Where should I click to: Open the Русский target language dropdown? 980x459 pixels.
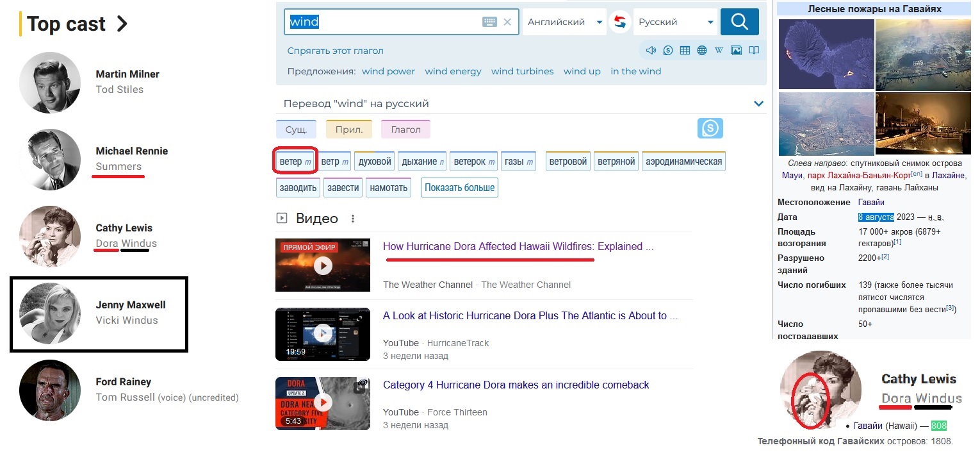click(676, 22)
